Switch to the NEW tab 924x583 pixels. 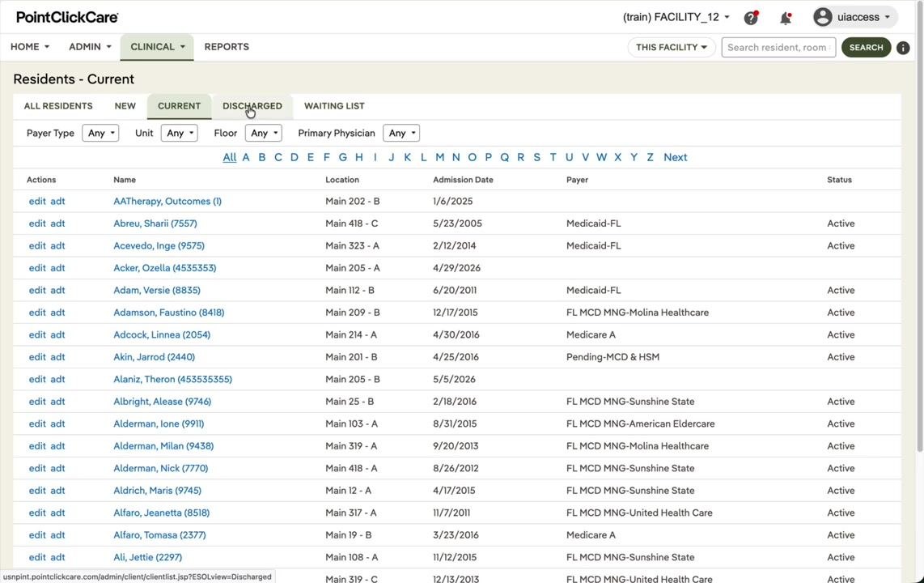[125, 106]
